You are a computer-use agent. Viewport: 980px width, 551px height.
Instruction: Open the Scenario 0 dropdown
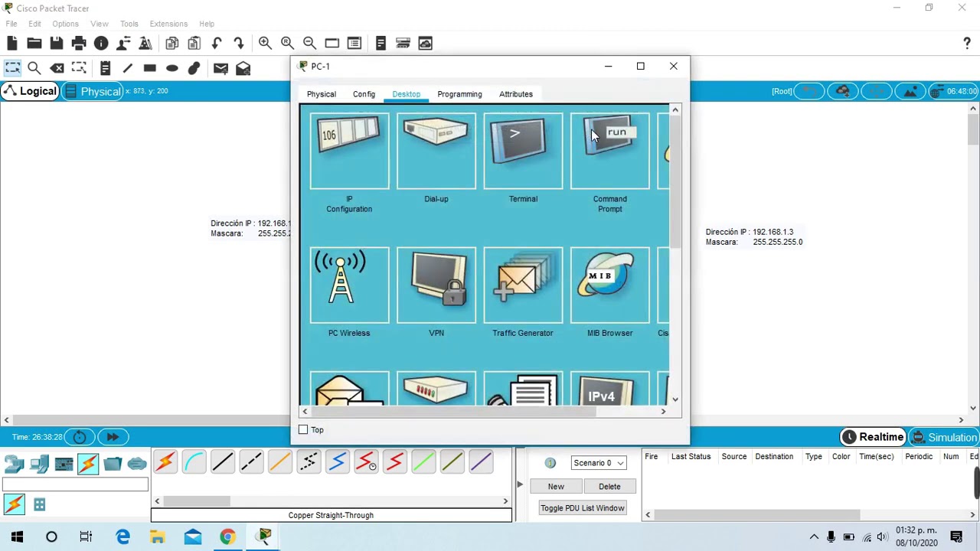[599, 463]
